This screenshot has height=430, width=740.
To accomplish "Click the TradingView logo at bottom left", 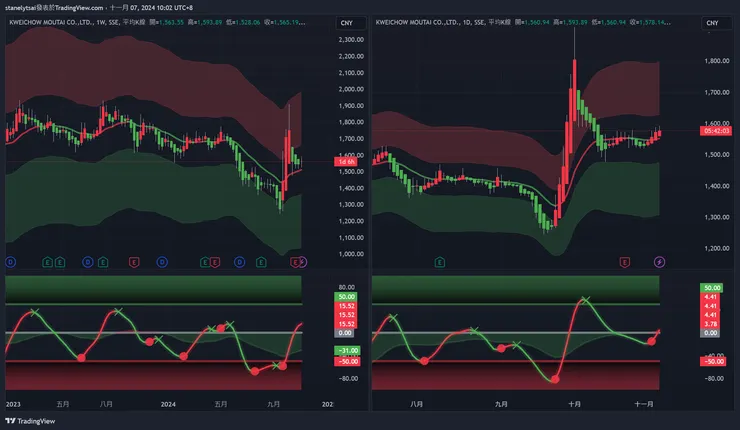I will tap(30, 421).
